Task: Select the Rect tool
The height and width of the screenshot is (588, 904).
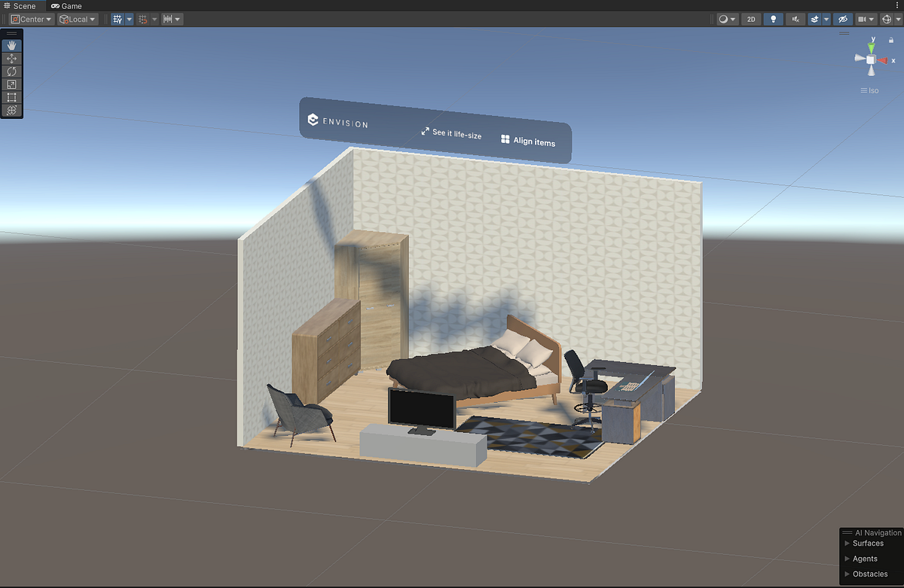Action: tap(11, 97)
